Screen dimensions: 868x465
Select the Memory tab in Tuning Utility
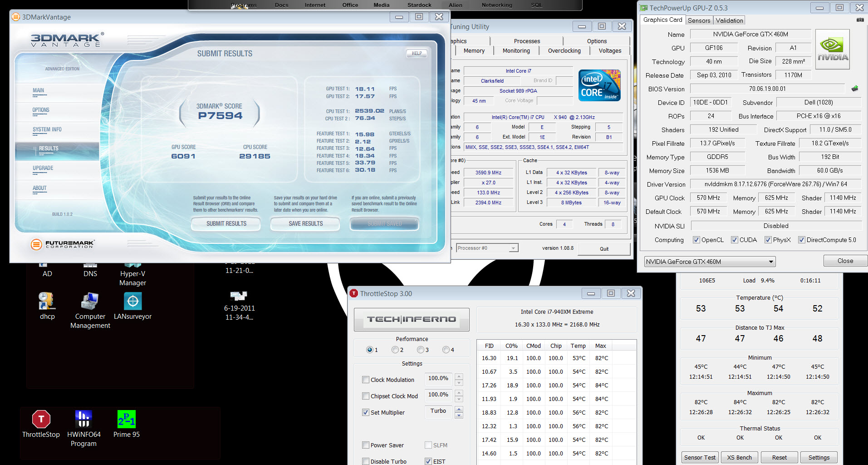pyautogui.click(x=474, y=51)
